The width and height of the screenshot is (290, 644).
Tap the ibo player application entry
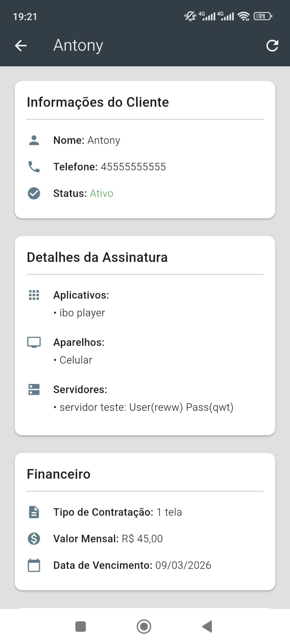pos(82,313)
